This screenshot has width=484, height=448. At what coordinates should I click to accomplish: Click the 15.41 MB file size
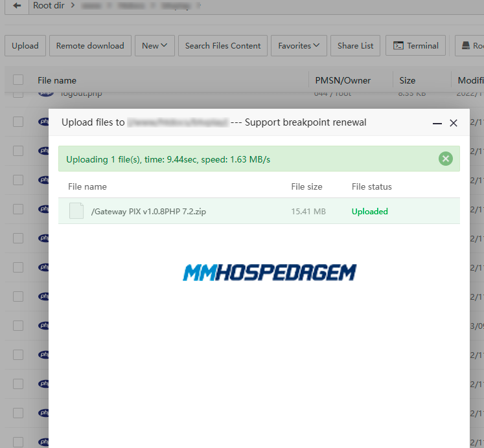point(308,212)
